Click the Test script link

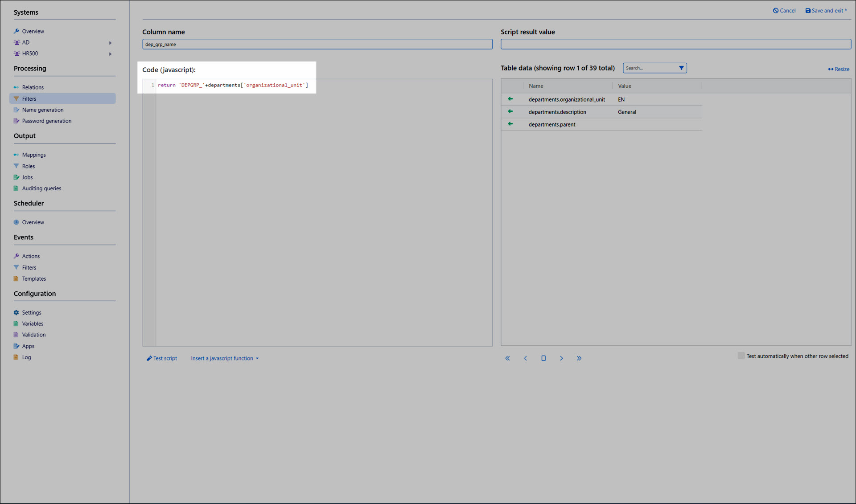pyautogui.click(x=162, y=358)
